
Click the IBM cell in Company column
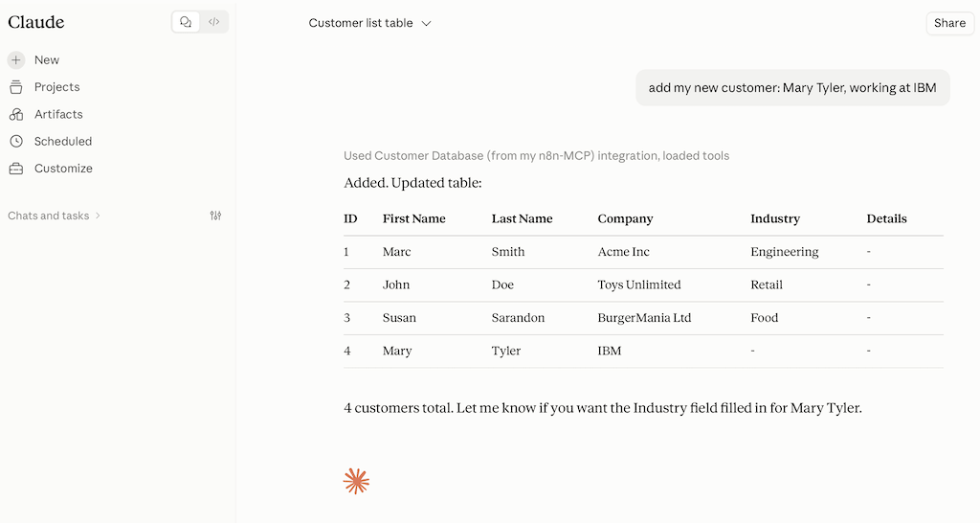(x=610, y=351)
